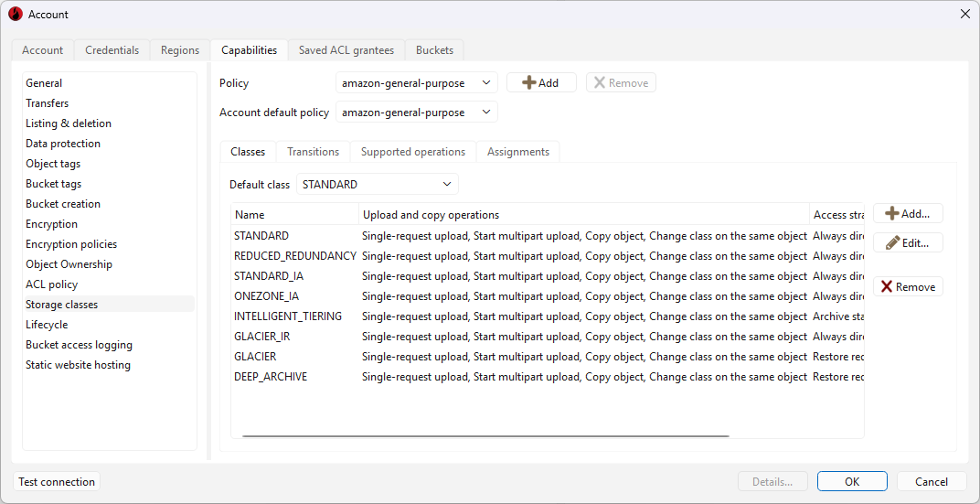This screenshot has height=504, width=980.
Task: Select the ONEZONE_IA class row
Action: tap(548, 295)
